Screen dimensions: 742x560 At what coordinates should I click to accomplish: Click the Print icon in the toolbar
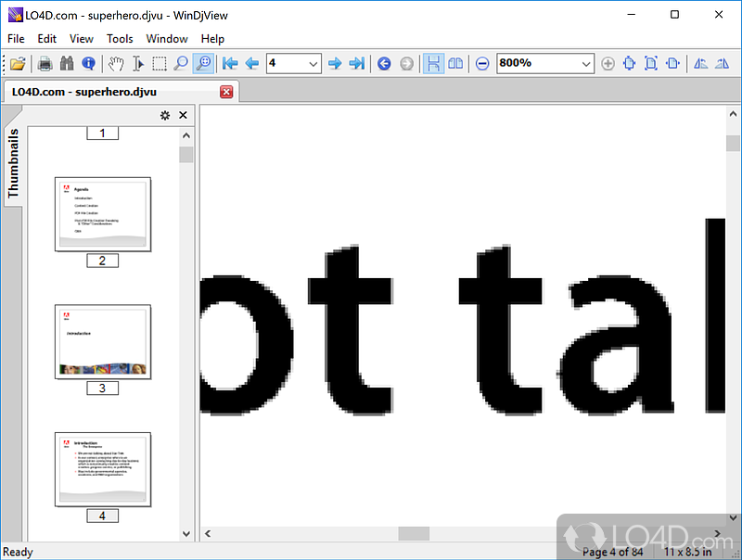click(45, 63)
